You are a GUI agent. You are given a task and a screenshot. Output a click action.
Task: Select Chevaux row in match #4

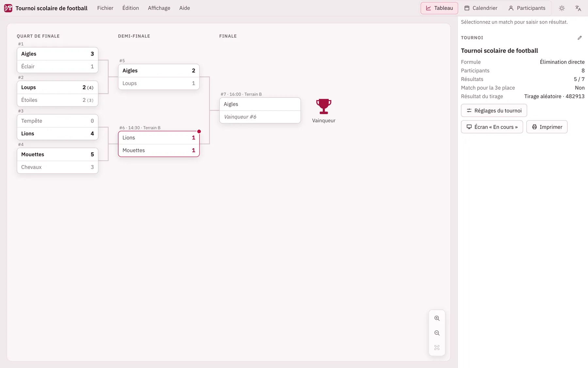click(x=57, y=167)
